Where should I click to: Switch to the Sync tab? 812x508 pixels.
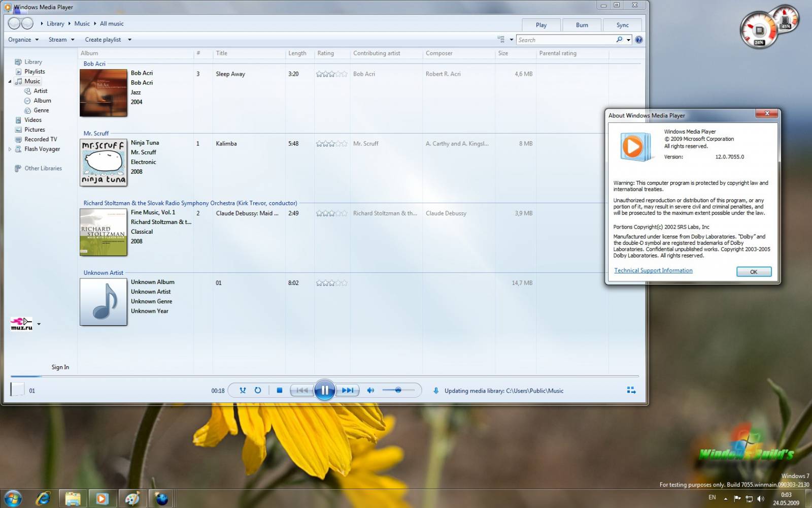(x=623, y=25)
